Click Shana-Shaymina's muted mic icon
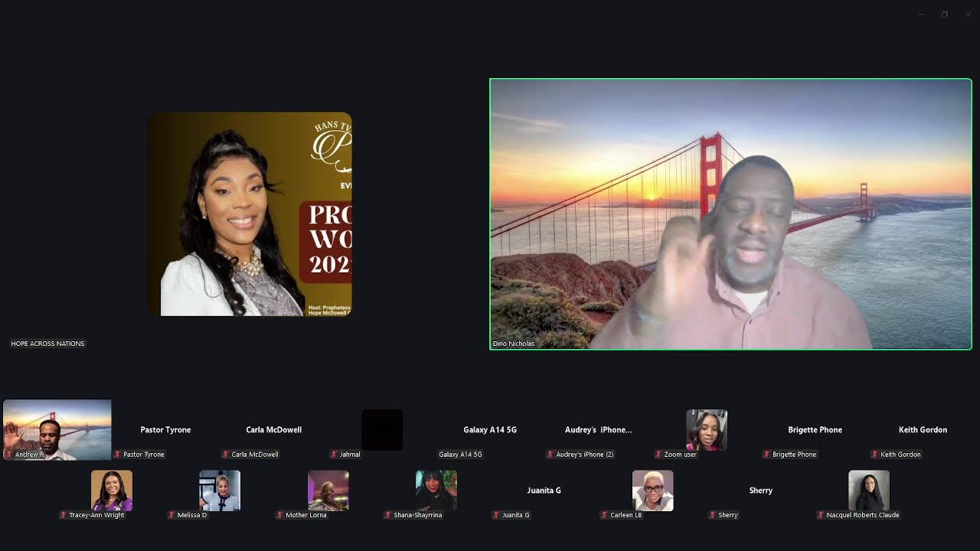This screenshot has width=980, height=551. [x=388, y=515]
